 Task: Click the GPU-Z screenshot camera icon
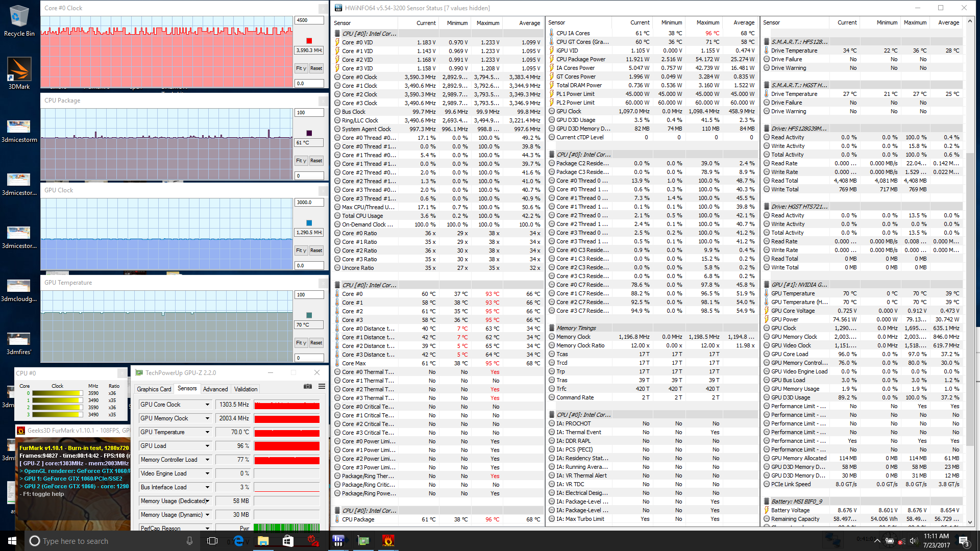[x=307, y=387]
